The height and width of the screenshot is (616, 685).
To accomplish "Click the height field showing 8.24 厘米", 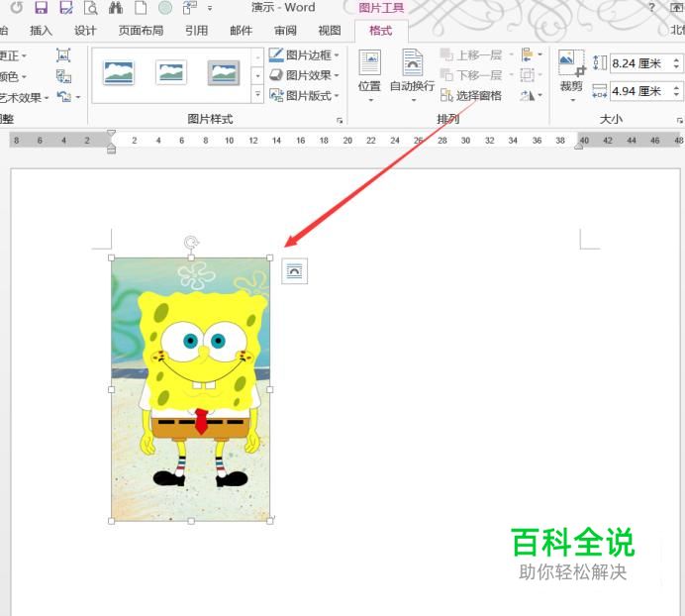I will pyautogui.click(x=640, y=63).
